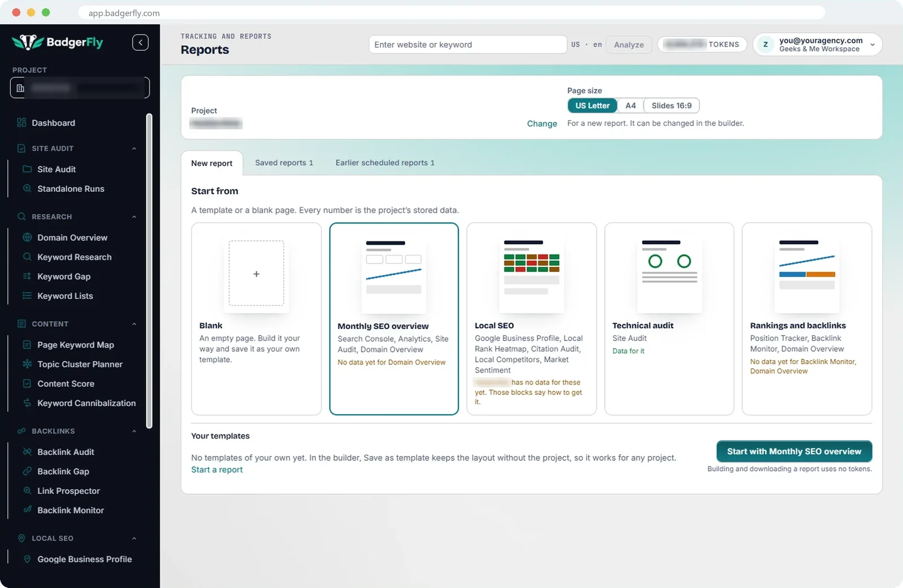This screenshot has height=588, width=903.
Task: Open the Site Audit page
Action: (x=56, y=169)
